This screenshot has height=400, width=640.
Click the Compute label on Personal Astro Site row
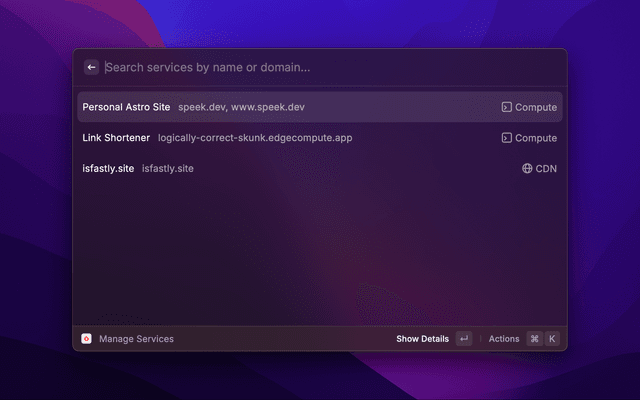[x=536, y=107]
